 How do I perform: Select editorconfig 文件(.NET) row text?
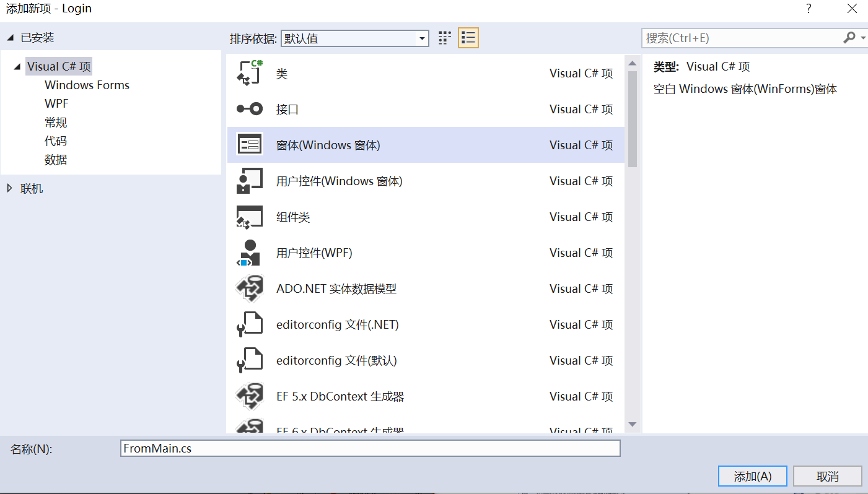338,325
